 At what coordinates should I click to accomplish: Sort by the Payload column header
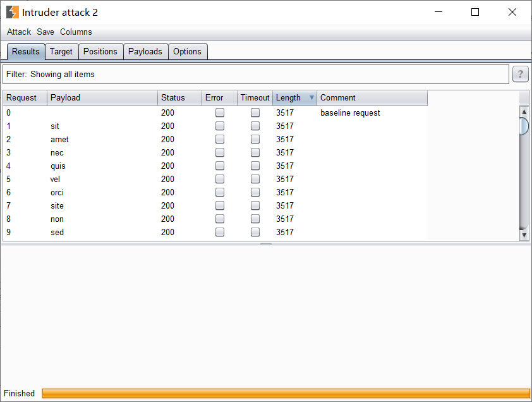[x=102, y=98]
